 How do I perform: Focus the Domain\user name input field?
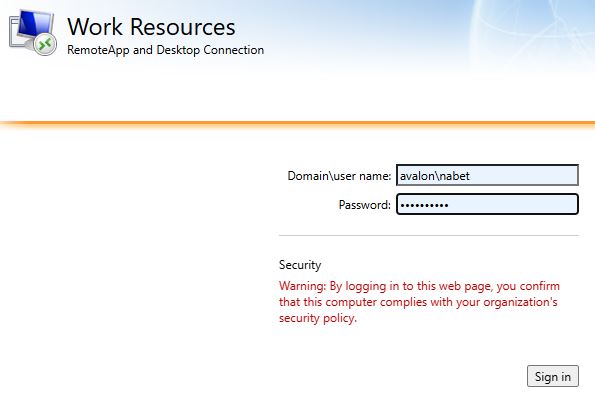pyautogui.click(x=487, y=175)
